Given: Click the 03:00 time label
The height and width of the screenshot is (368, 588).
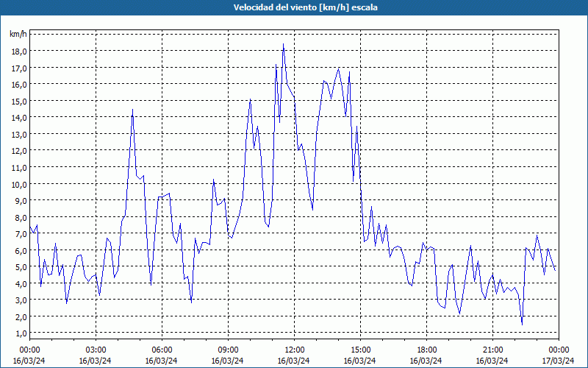Looking at the screenshot, I should click(x=96, y=350).
